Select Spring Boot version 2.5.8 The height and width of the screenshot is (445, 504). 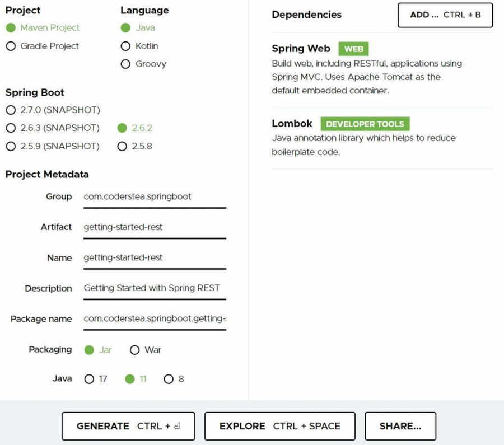(122, 146)
